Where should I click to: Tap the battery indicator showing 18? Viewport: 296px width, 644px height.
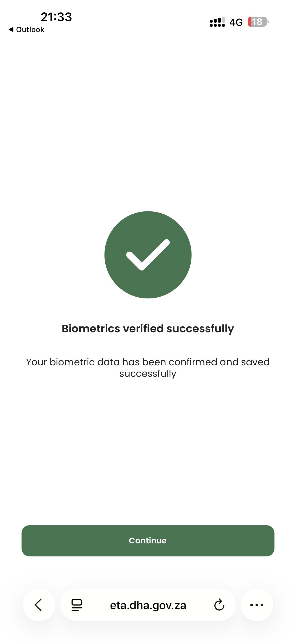tap(258, 22)
